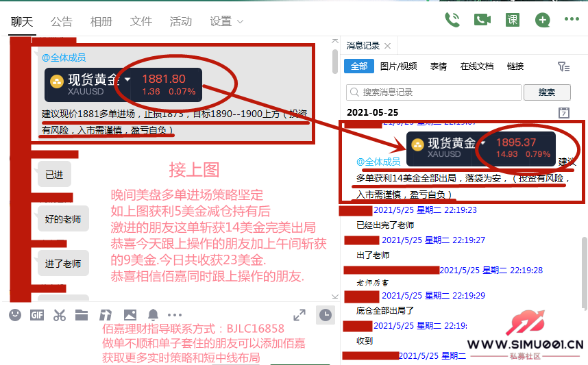Start a video call with the camera icon
Image resolution: width=588 pixels, height=365 pixels.
pos(482,20)
